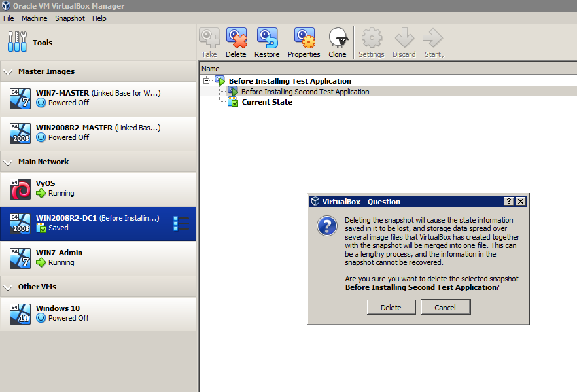This screenshot has width=577, height=392.
Task: Collapse the Other VMs group
Action: (x=8, y=287)
